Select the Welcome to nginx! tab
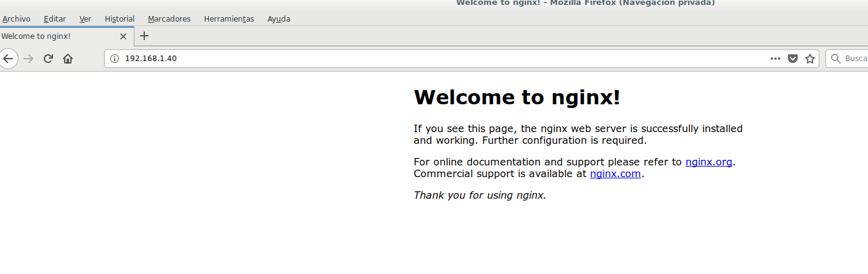This screenshot has height=274, width=868. pyautogui.click(x=55, y=36)
